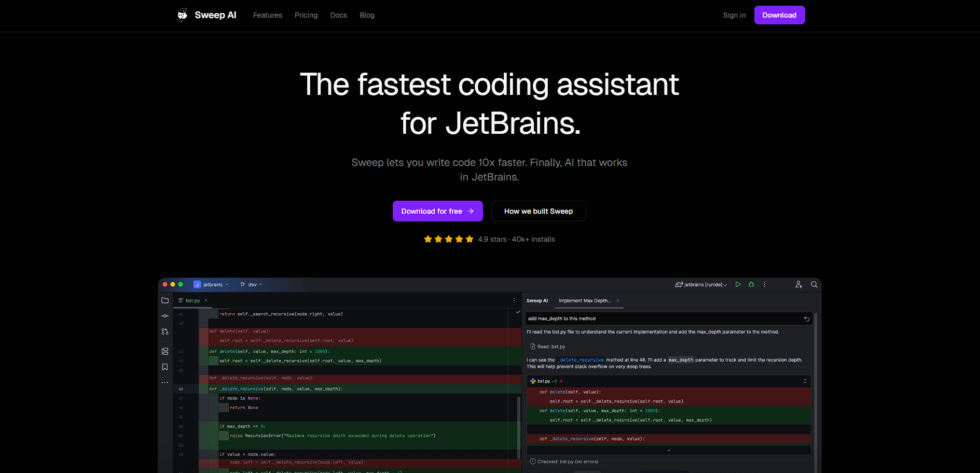
Task: Click the IDE search magnifier icon
Action: (x=814, y=284)
